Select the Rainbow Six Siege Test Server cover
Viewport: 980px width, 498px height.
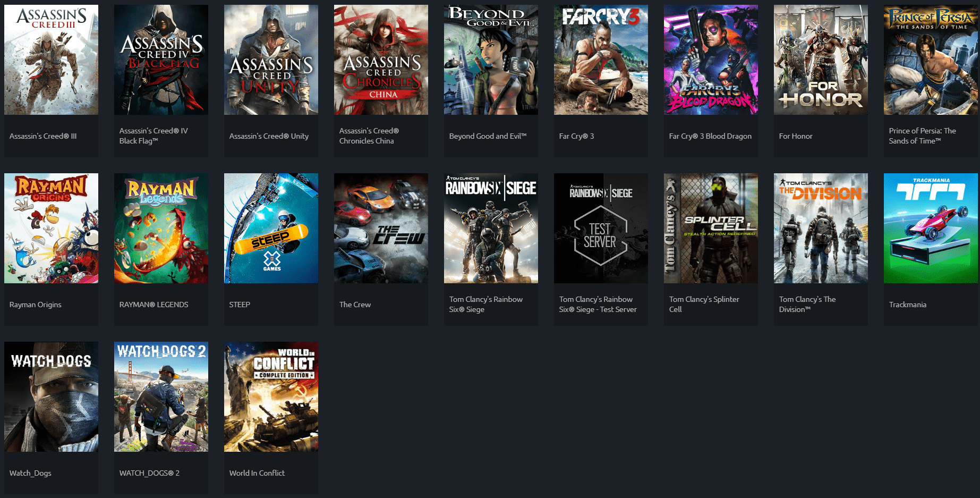coord(601,228)
